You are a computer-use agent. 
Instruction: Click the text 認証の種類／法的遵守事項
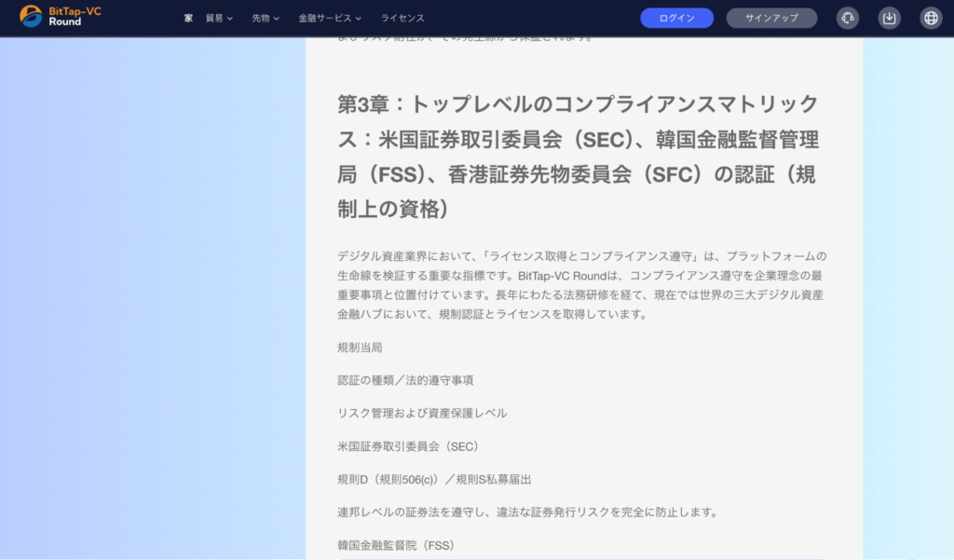click(x=405, y=380)
